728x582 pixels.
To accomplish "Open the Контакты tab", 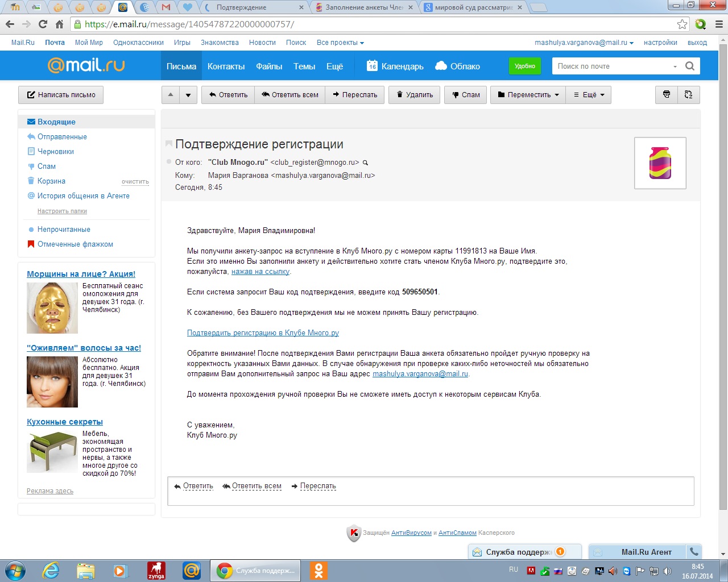I will pyautogui.click(x=226, y=66).
